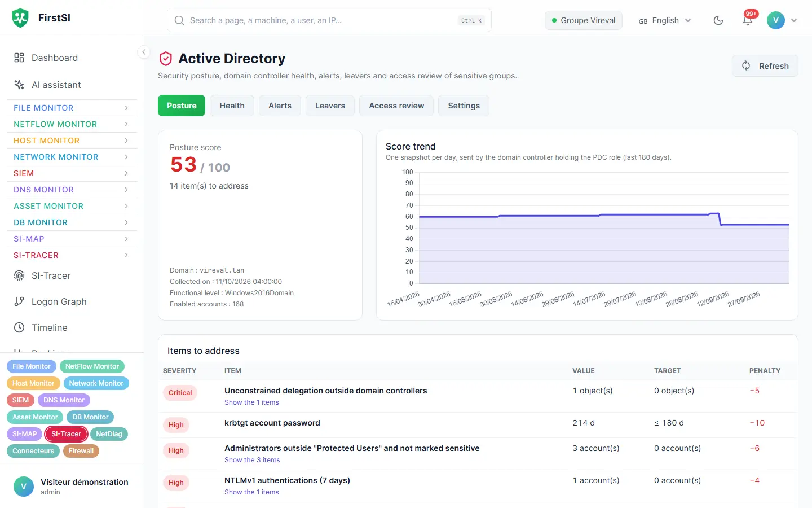Screen dimensions: 812x508
Task: Expand the ASSET MONITOR section
Action: tap(72, 206)
